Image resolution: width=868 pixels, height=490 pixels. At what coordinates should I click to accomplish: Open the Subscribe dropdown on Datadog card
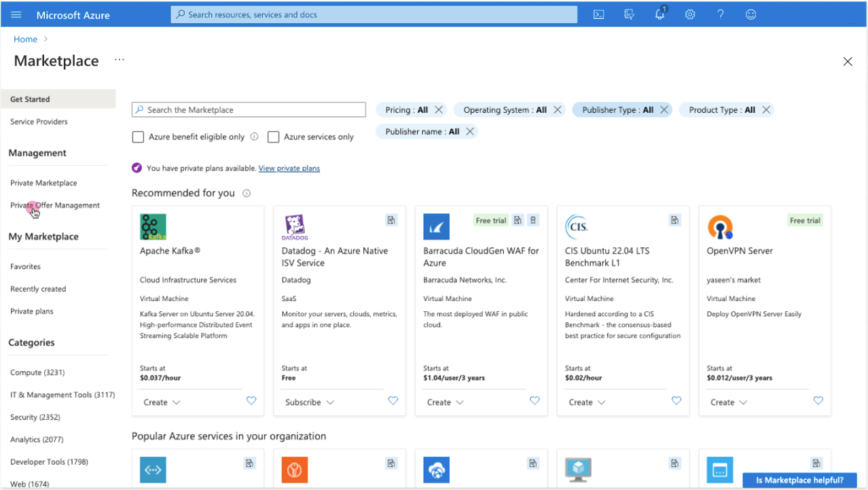(309, 402)
